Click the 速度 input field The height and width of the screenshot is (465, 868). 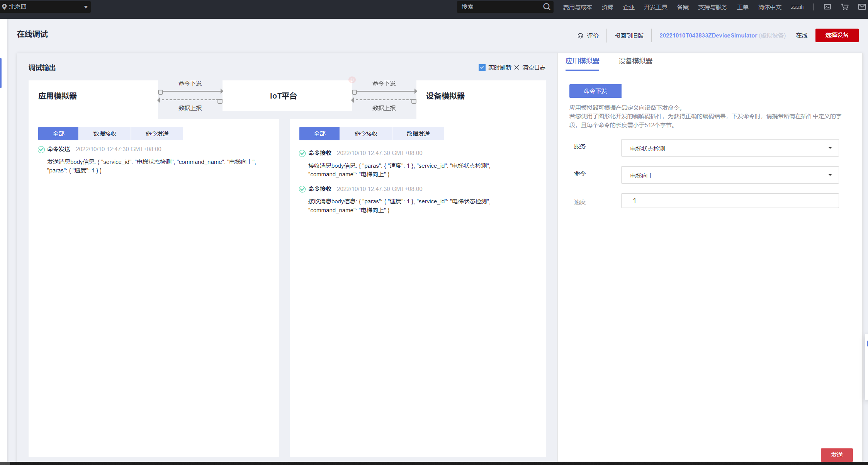729,201
